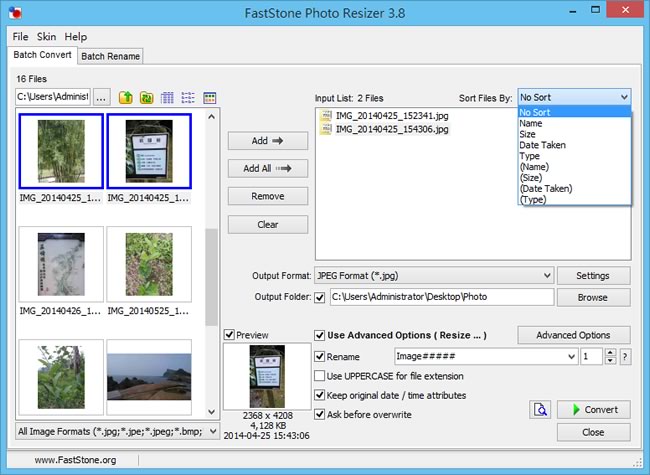Switch file browser to details view icon
Image resolution: width=650 pixels, height=475 pixels.
[168, 98]
